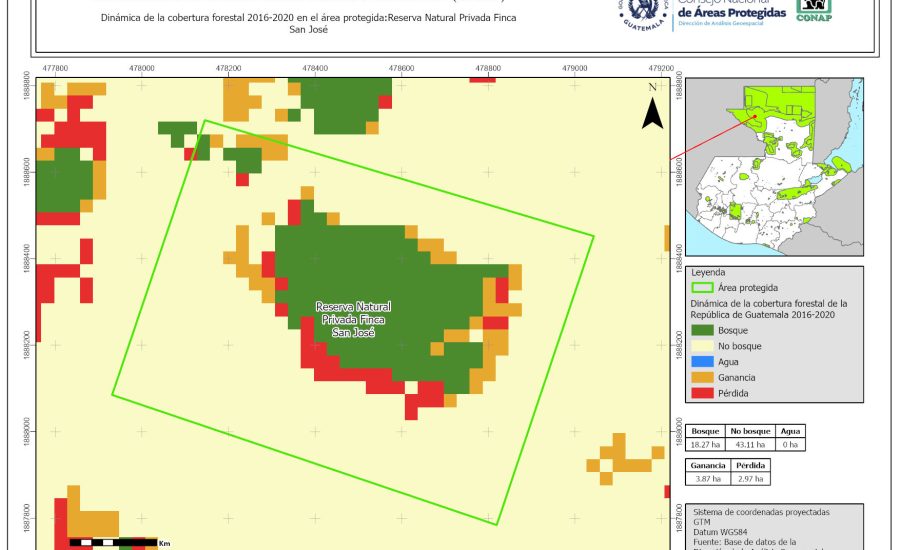Screen dimensions: 900x550
Task: Click the Pérdida 2.97 ha table value
Action: click(751, 480)
